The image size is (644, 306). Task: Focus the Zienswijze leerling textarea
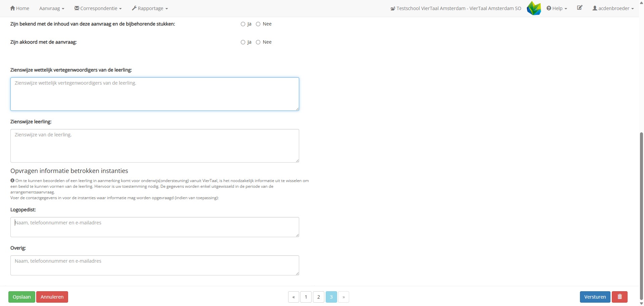pos(155,146)
